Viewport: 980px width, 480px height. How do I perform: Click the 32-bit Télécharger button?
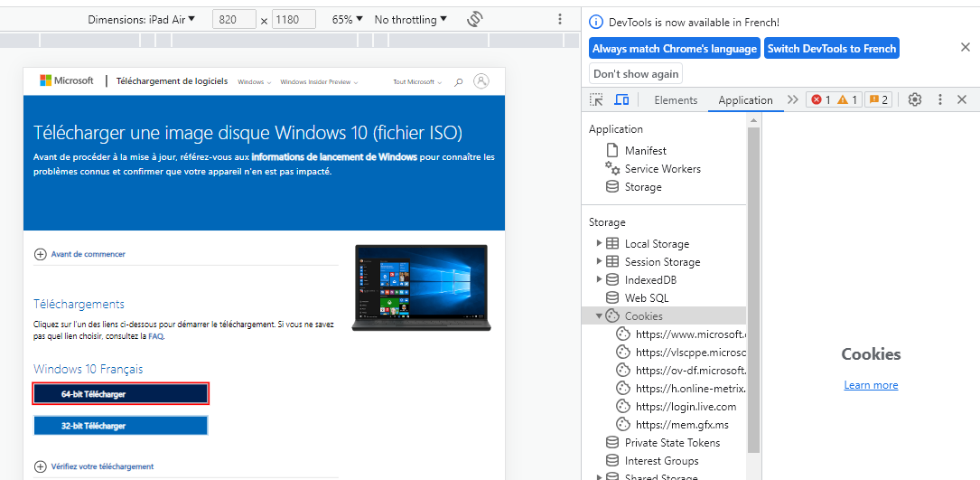click(x=120, y=426)
